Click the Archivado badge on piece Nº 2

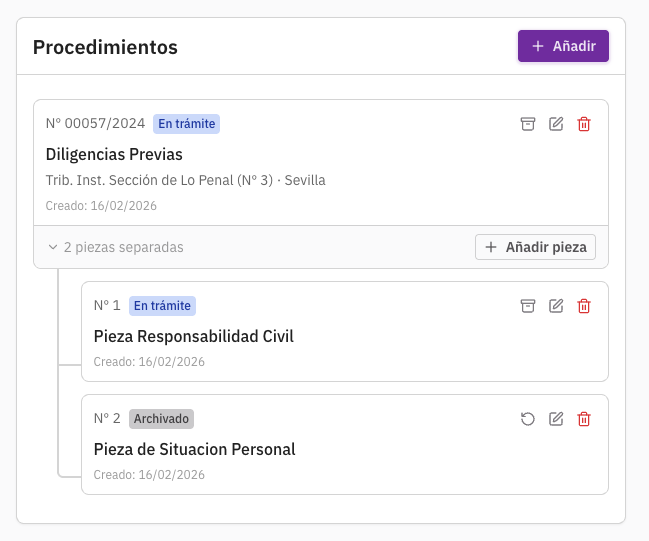point(161,419)
